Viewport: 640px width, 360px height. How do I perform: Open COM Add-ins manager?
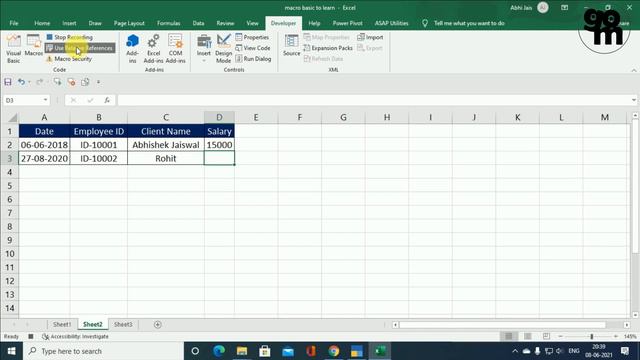tap(176, 48)
